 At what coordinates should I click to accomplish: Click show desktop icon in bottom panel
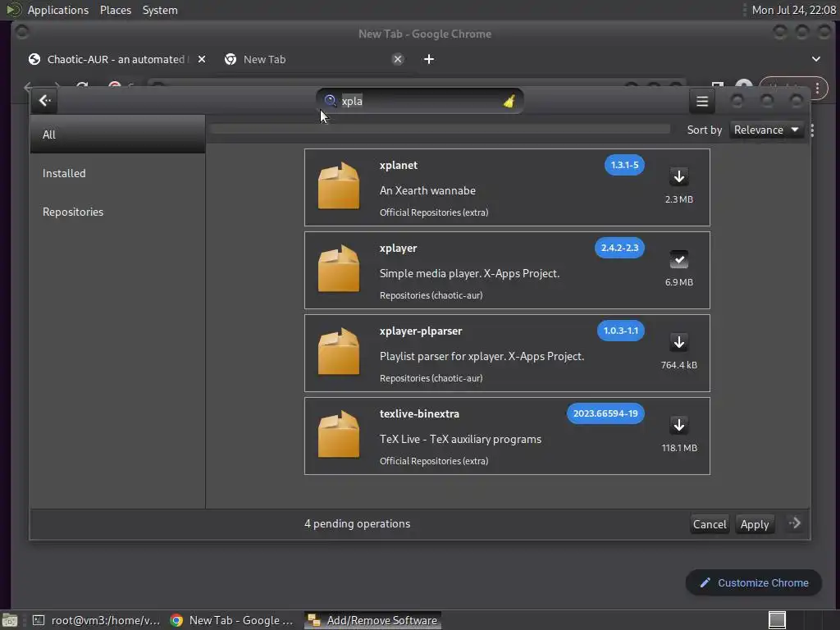pyautogui.click(x=10, y=620)
